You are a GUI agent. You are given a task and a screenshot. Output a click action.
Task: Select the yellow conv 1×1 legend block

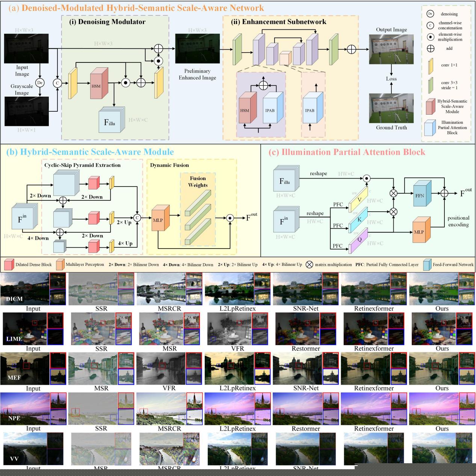431,65
